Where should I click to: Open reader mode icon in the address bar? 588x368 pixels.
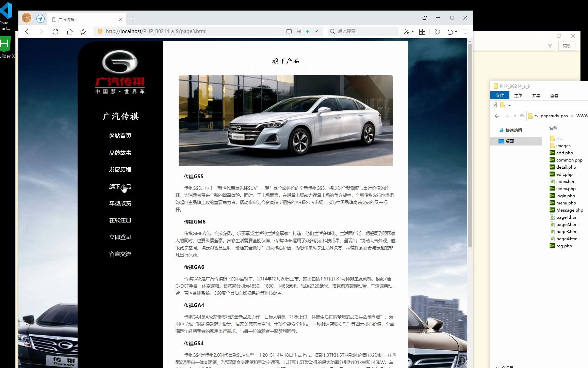(x=289, y=31)
